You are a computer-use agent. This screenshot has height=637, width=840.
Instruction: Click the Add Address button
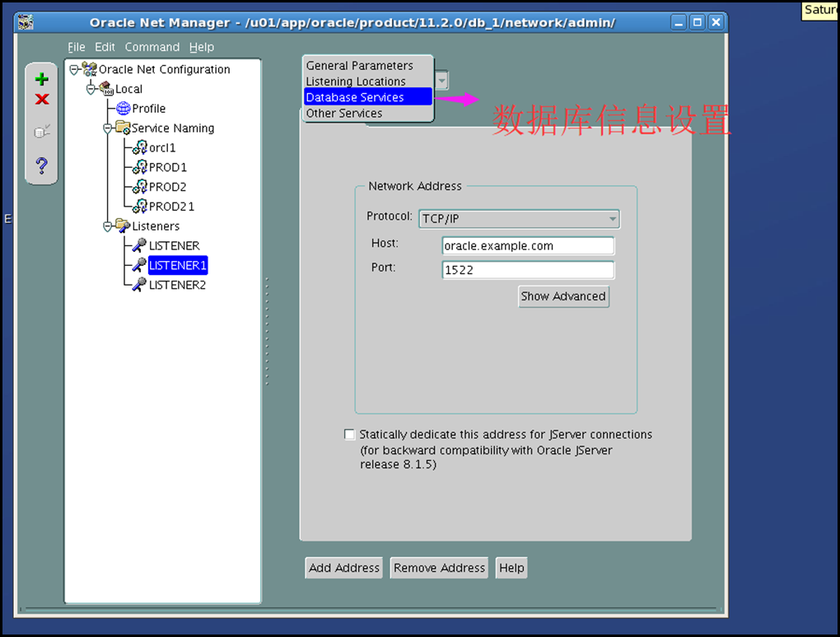pyautogui.click(x=344, y=567)
